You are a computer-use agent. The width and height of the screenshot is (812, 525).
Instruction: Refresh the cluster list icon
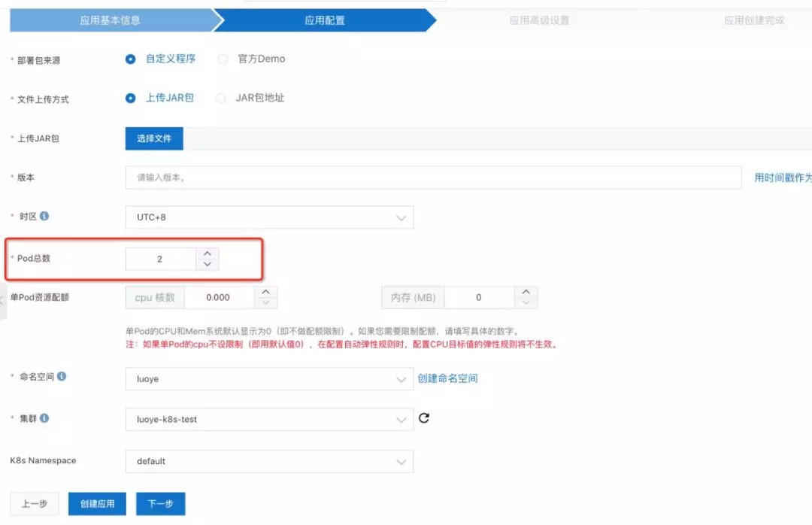423,417
